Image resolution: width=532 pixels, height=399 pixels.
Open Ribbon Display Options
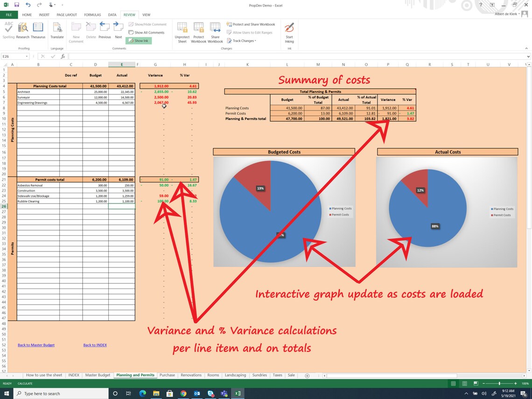(492, 5)
